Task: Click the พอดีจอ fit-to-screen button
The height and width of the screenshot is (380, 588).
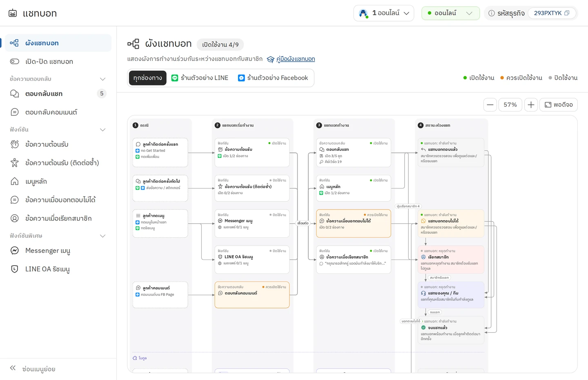Action: (x=559, y=105)
